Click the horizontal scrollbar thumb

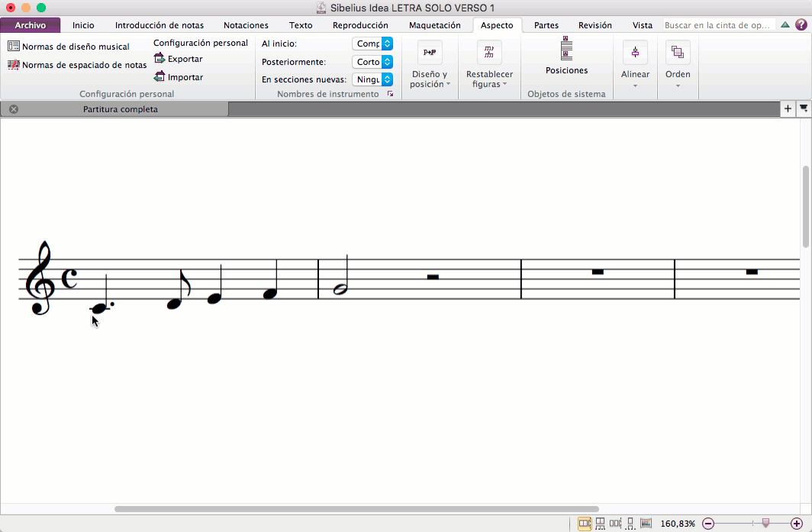pos(356,509)
